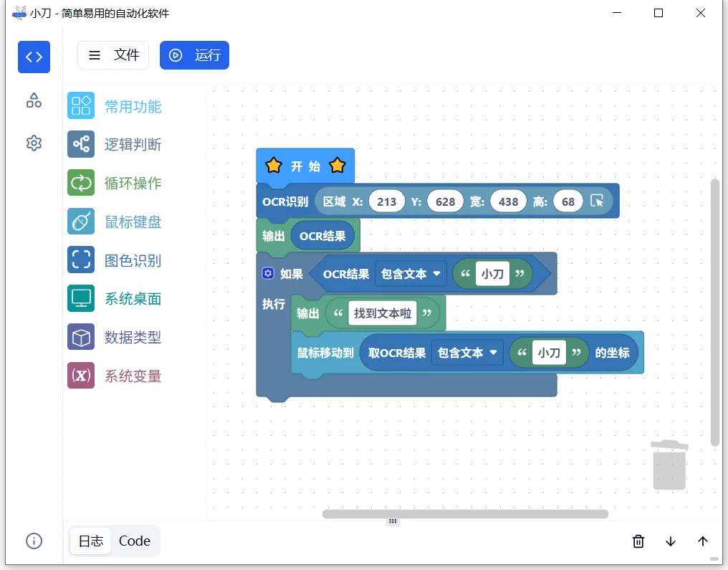Screen dimensions: 728x570
Task: Open the 逻辑判断 block category
Action: [x=80, y=143]
